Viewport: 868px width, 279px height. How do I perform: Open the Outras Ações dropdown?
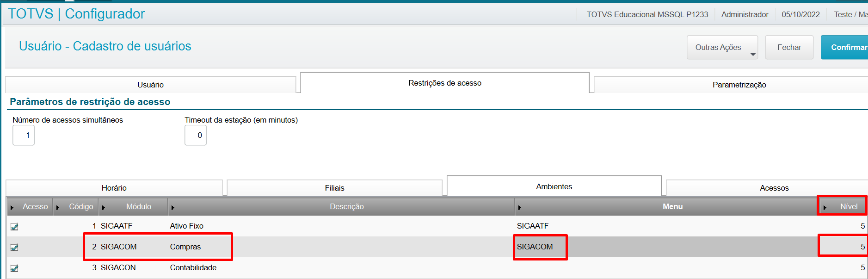coord(722,47)
